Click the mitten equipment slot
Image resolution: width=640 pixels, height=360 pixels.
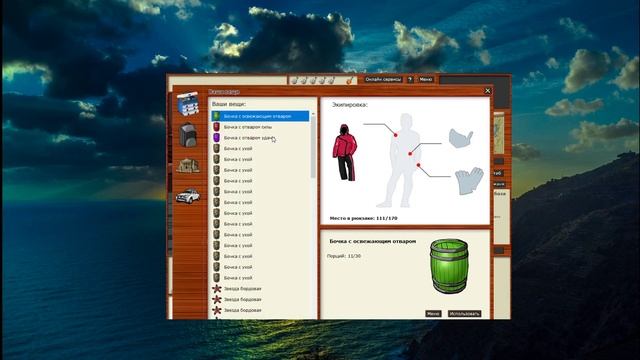461,138
